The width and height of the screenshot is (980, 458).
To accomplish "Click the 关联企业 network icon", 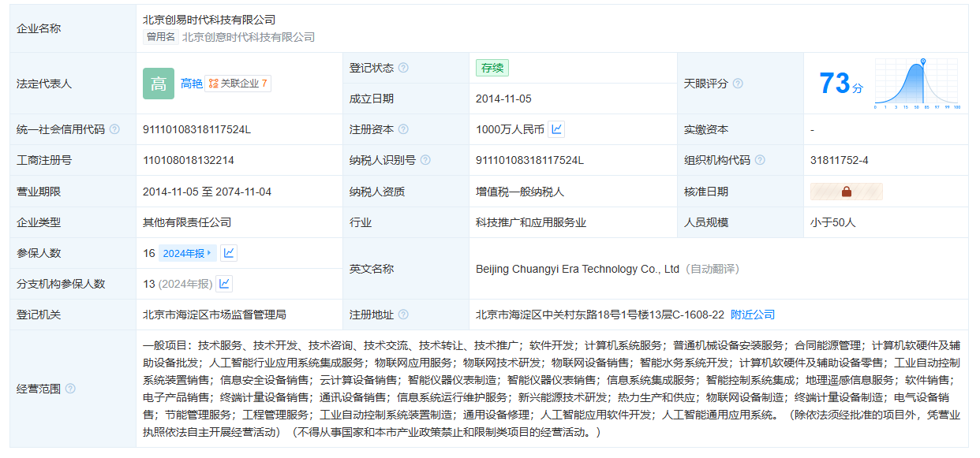I will click(213, 84).
